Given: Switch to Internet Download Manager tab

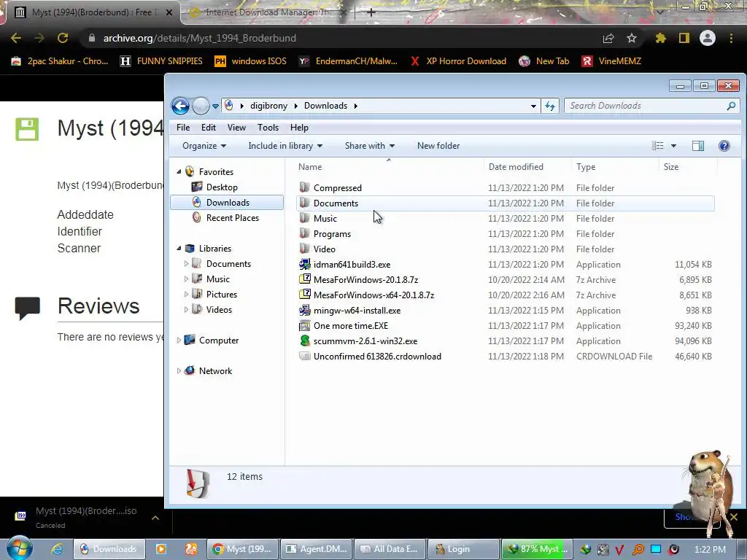Looking at the screenshot, I should 267,12.
